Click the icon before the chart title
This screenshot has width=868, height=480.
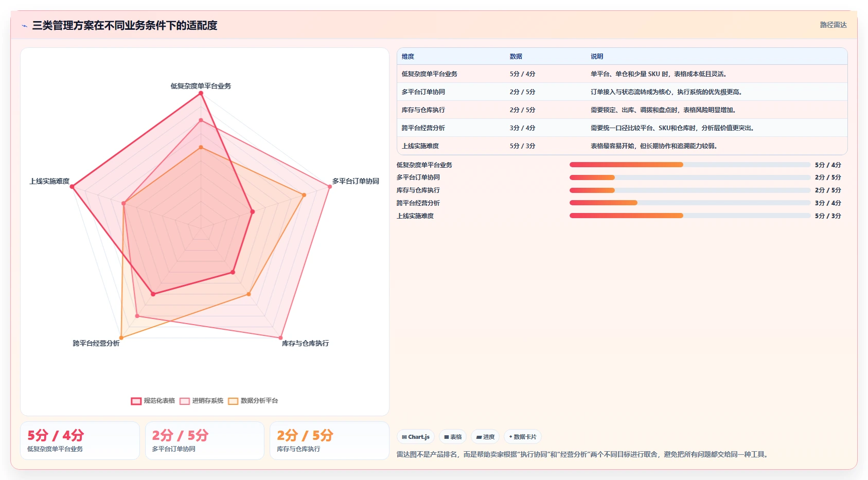tap(24, 26)
